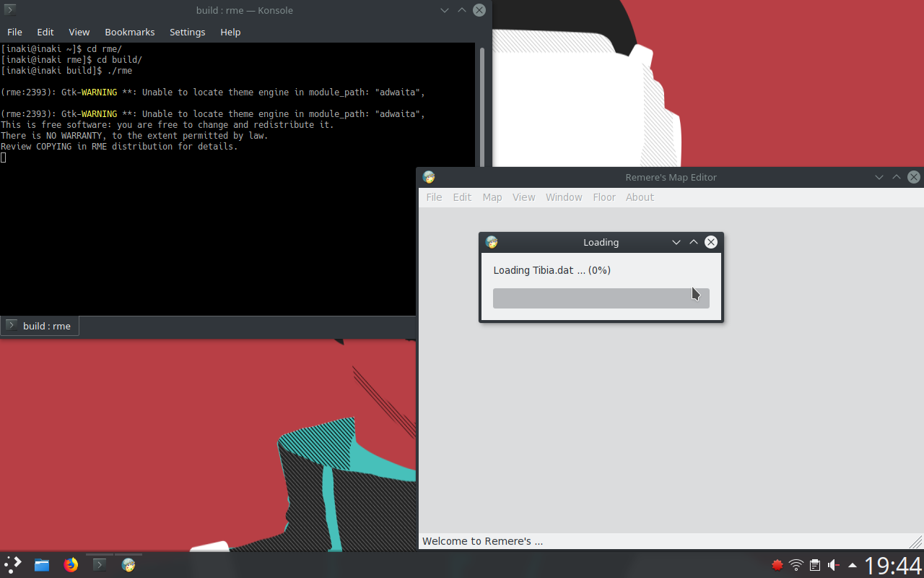Screen dimensions: 924x578
Task: Open File menu in Remere's Map Editor
Action: coord(434,197)
